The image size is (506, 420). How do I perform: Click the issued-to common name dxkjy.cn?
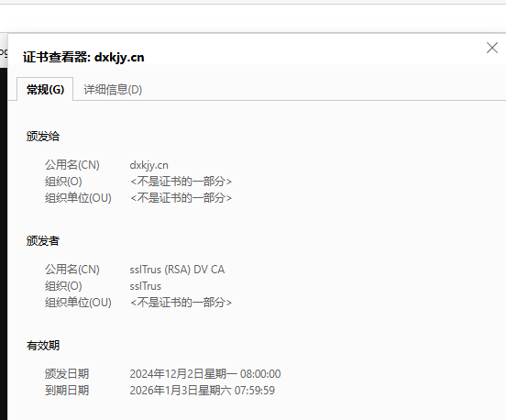click(148, 165)
